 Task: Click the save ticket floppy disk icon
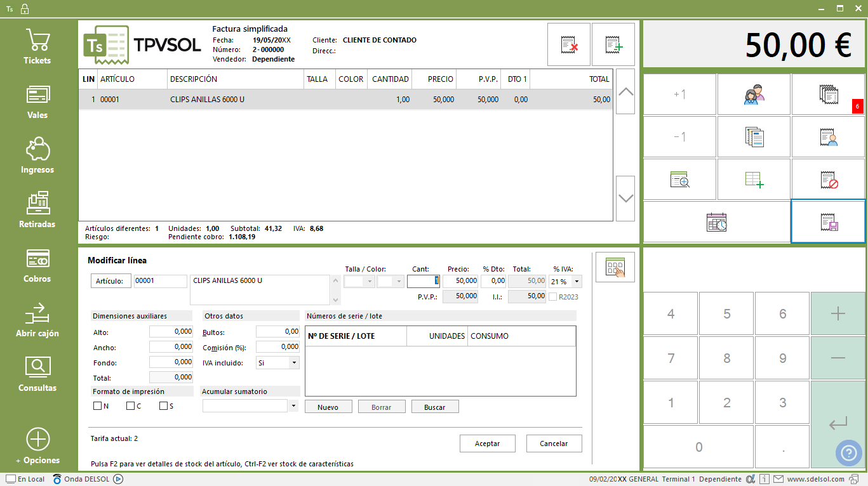pos(828,221)
